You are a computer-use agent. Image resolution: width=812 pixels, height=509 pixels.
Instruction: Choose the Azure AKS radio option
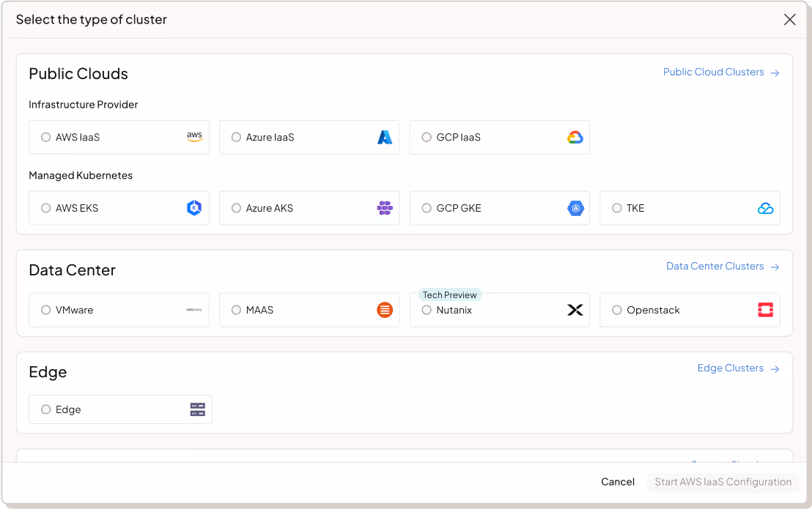pos(236,208)
